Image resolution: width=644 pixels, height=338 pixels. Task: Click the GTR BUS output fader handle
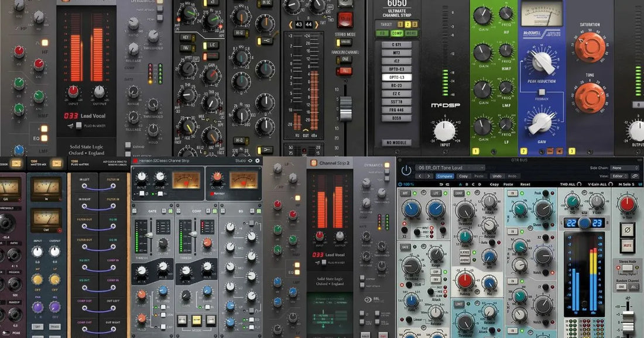[x=627, y=321]
